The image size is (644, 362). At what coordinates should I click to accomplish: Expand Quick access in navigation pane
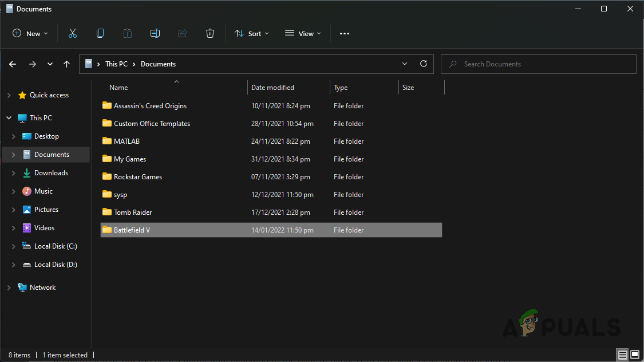click(9, 96)
